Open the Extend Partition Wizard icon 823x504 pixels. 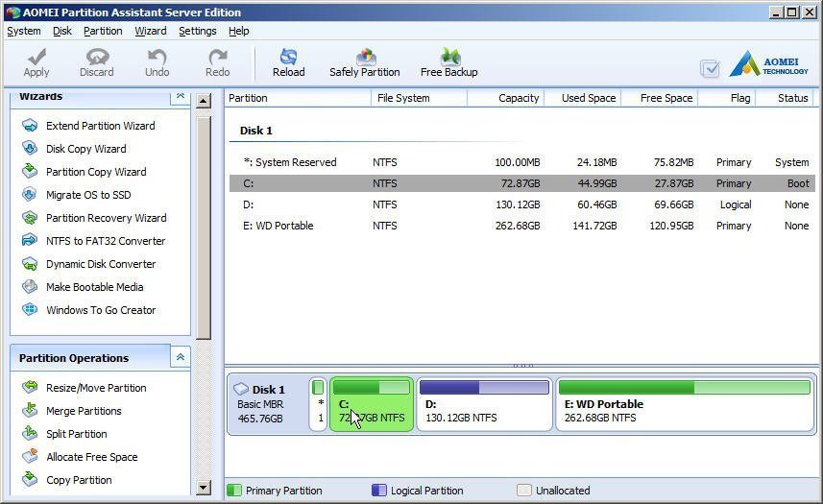(x=30, y=126)
